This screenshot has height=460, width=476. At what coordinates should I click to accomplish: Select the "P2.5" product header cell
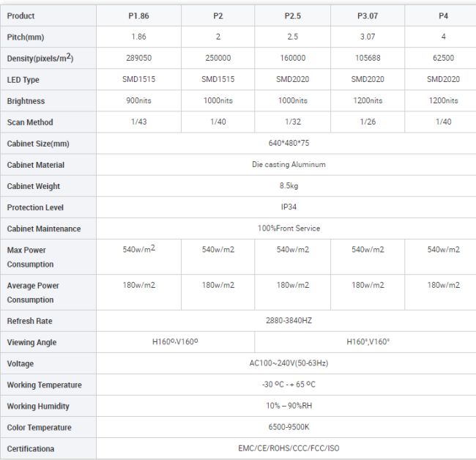[x=292, y=15]
